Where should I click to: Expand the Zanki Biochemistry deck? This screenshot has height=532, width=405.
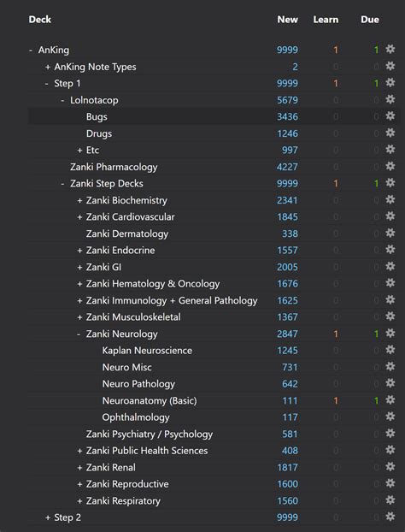pos(79,200)
